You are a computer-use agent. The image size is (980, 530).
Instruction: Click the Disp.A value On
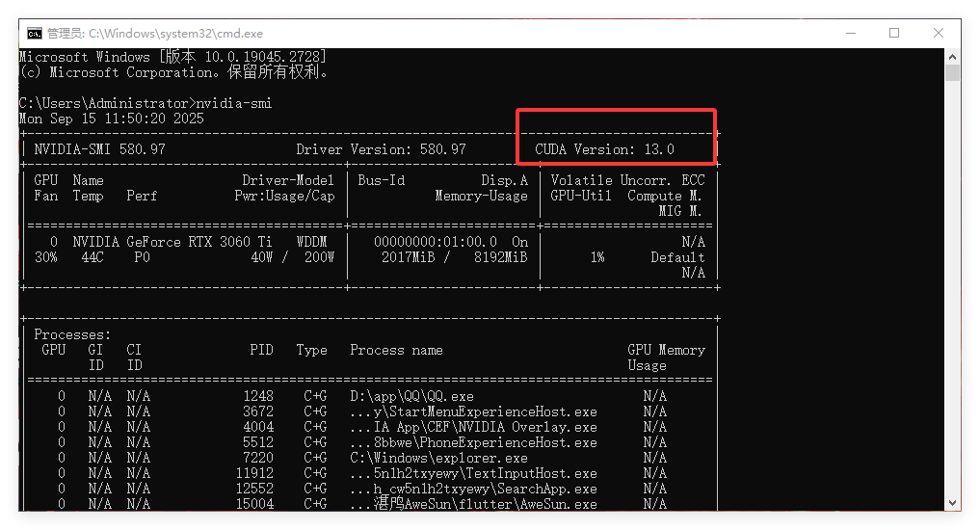point(520,242)
